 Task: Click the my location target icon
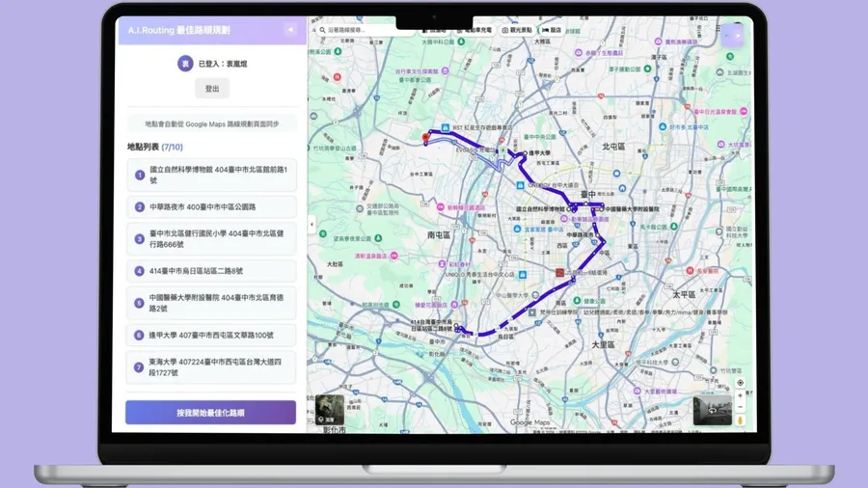point(740,383)
